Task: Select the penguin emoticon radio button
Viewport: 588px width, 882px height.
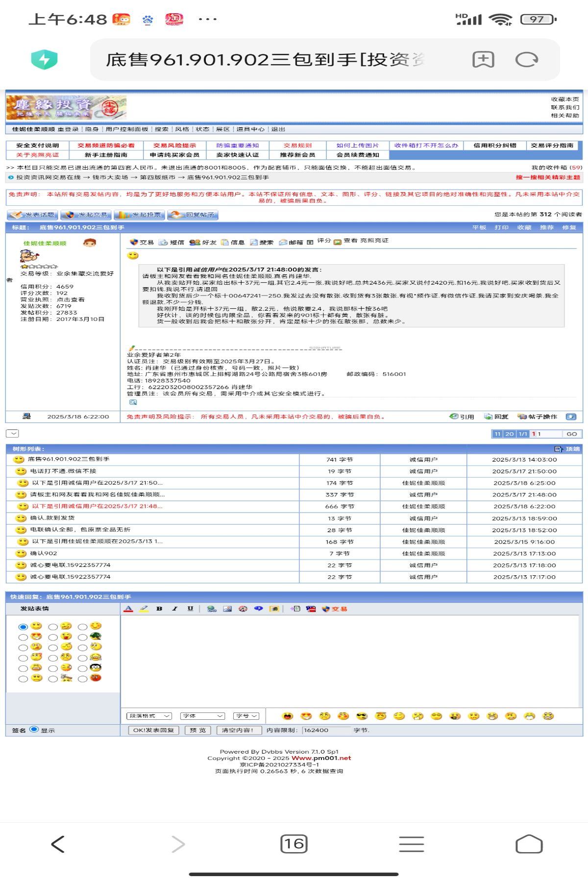Action: (83, 668)
